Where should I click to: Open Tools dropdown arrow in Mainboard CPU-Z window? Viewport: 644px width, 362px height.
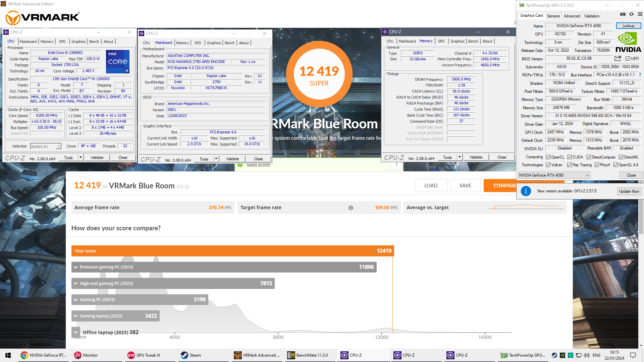tap(216, 159)
